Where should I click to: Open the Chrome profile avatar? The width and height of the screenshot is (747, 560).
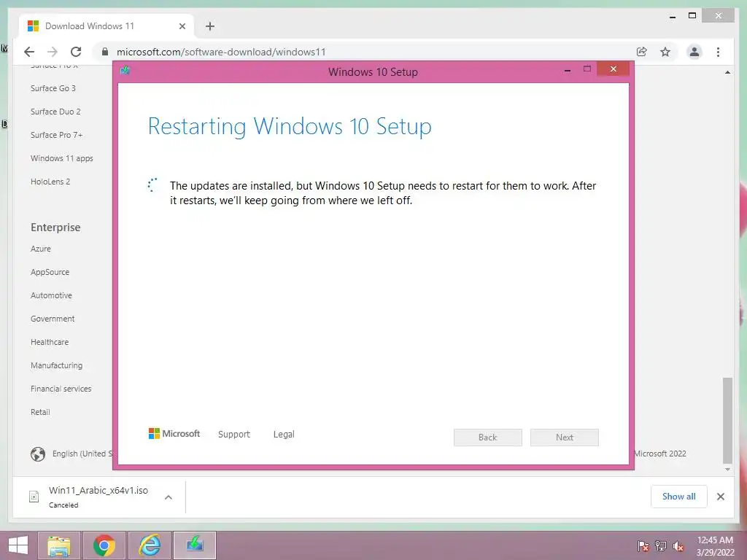point(694,52)
